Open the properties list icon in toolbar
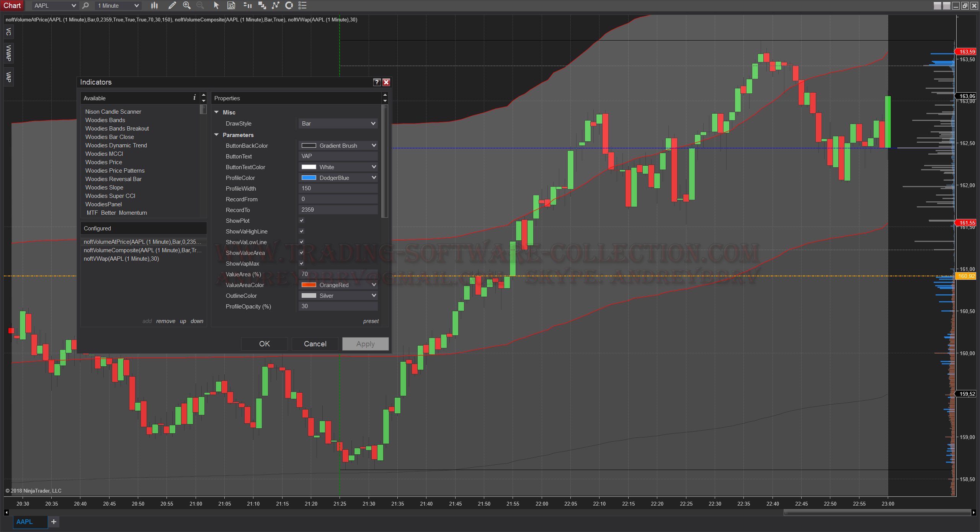 tap(302, 5)
